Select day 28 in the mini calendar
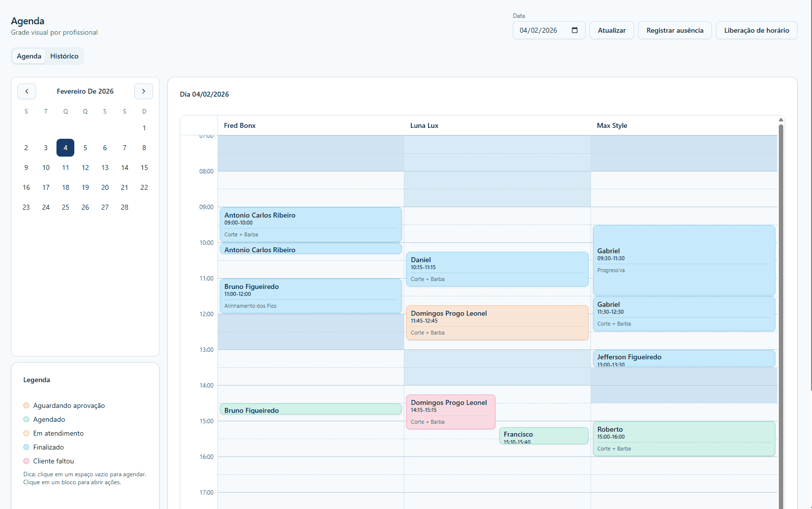 [124, 207]
